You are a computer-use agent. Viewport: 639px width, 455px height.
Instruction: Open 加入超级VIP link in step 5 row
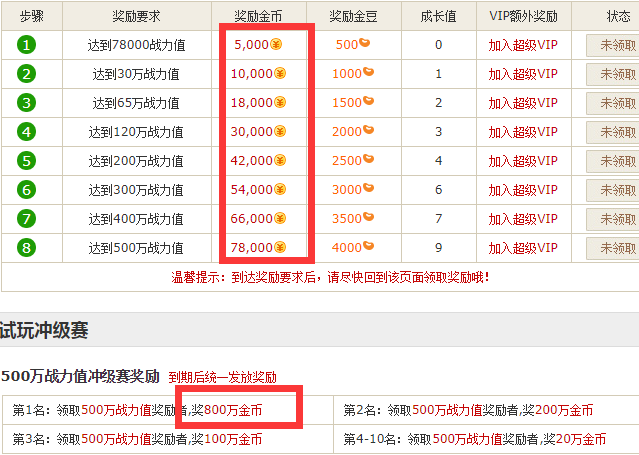point(523,161)
